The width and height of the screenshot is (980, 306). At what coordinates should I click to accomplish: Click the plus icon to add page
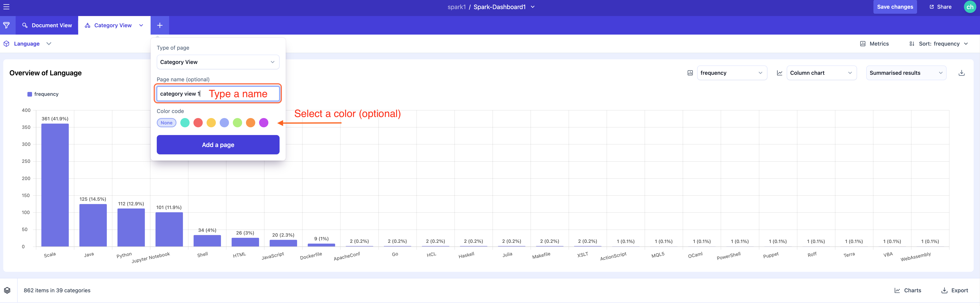pyautogui.click(x=160, y=25)
